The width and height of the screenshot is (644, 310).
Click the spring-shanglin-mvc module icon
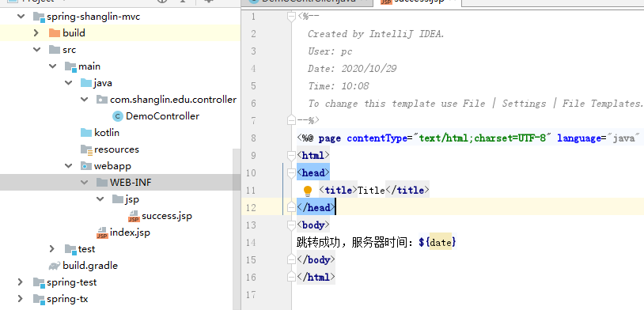click(x=39, y=17)
